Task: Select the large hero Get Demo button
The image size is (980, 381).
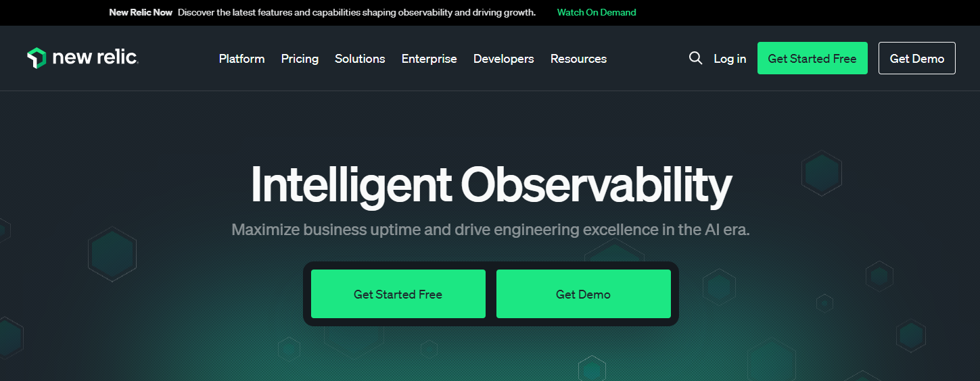Action: (x=583, y=294)
